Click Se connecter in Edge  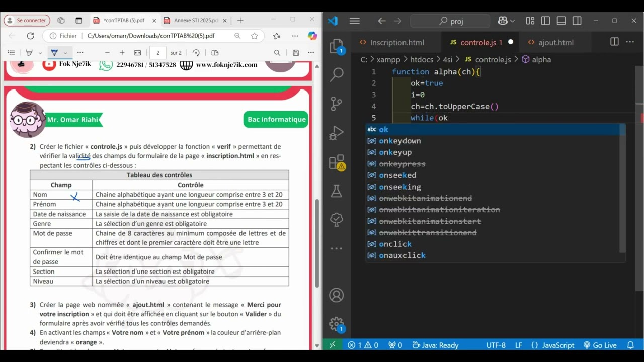click(x=27, y=20)
